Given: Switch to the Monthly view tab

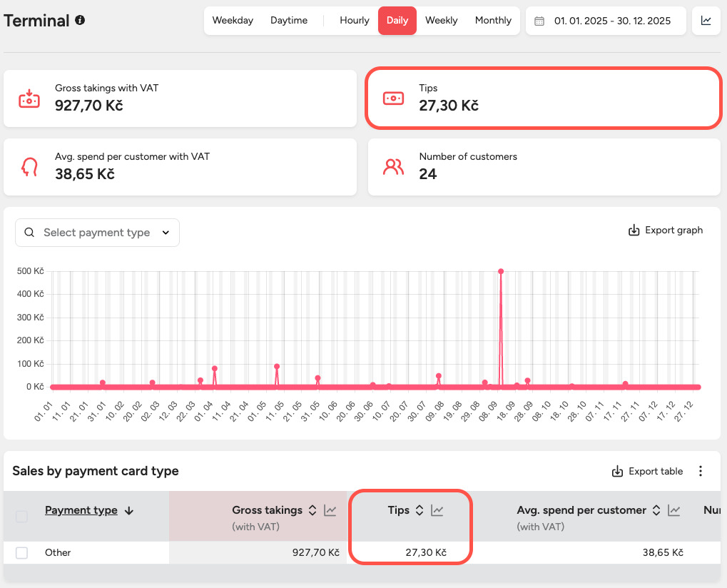Looking at the screenshot, I should click(493, 21).
